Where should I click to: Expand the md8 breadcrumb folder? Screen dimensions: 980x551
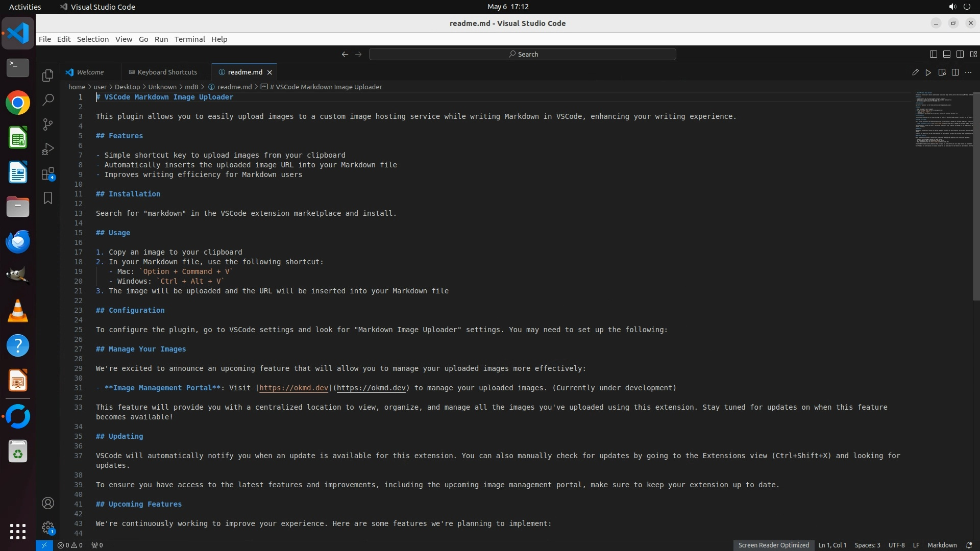click(x=191, y=87)
